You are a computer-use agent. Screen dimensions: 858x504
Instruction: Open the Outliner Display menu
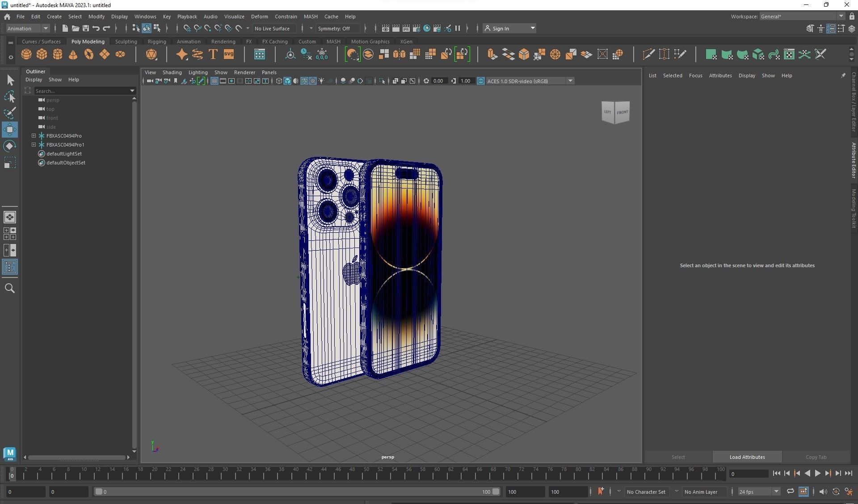34,80
